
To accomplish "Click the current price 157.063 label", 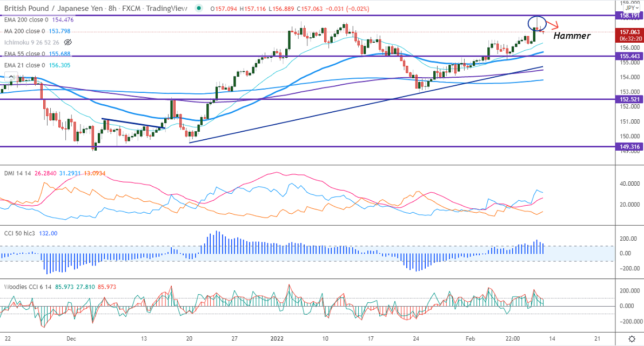I will pos(629,32).
